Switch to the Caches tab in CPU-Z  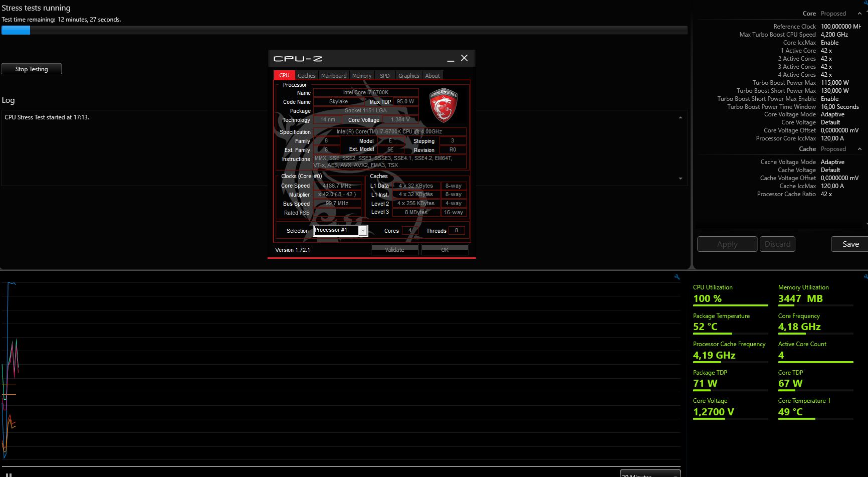pos(306,76)
